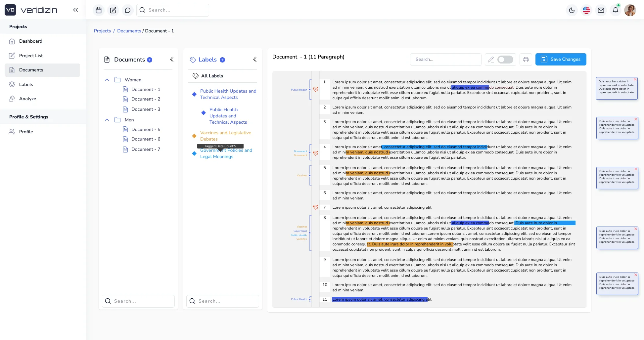This screenshot has height=340, width=644.
Task: Toggle the edit mode switch
Action: (x=505, y=60)
